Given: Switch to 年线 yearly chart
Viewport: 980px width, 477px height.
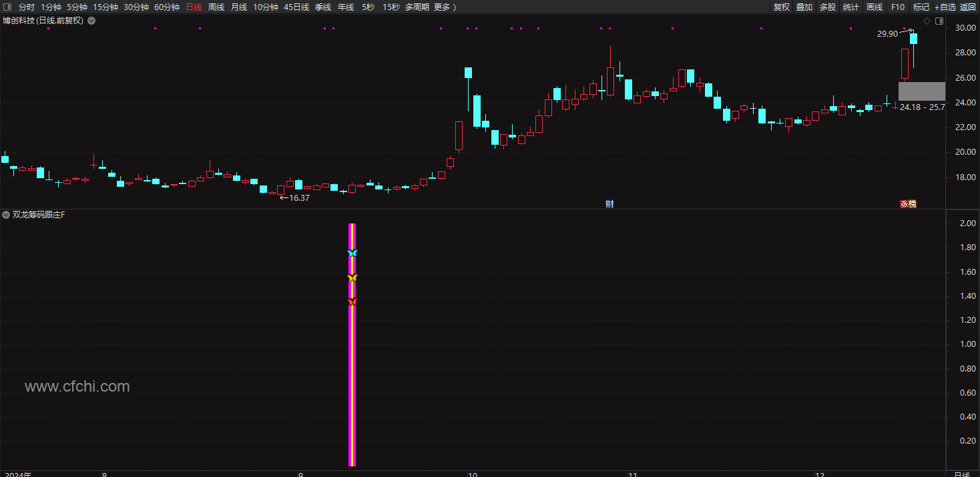Looking at the screenshot, I should tap(346, 7).
